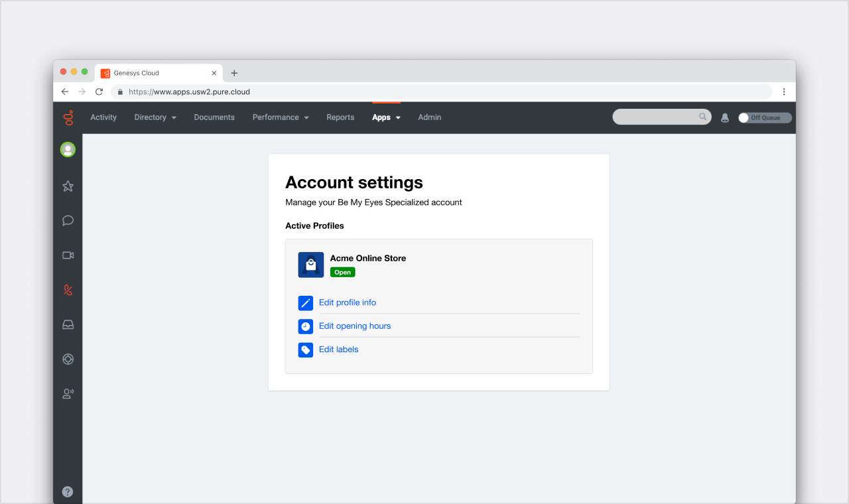Click the Acme Online Store logo
Image resolution: width=849 pixels, height=504 pixels.
pos(311,265)
